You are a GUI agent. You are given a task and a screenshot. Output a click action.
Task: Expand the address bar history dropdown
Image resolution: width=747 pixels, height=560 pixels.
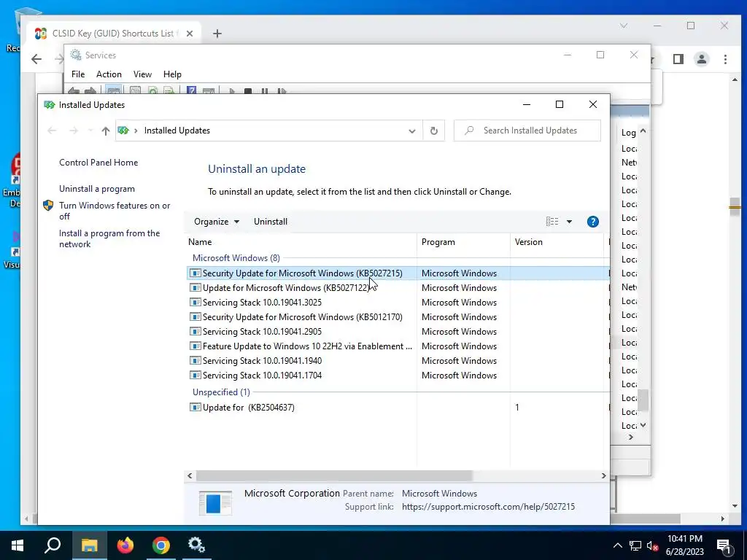coord(411,131)
